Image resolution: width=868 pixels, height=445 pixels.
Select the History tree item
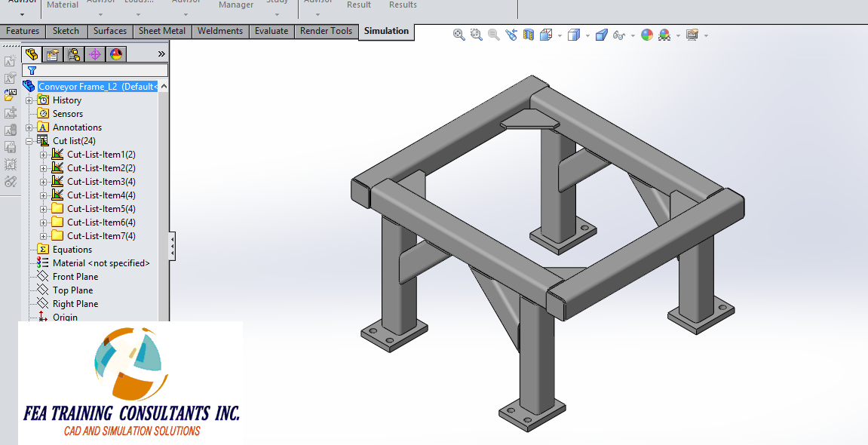(67, 100)
